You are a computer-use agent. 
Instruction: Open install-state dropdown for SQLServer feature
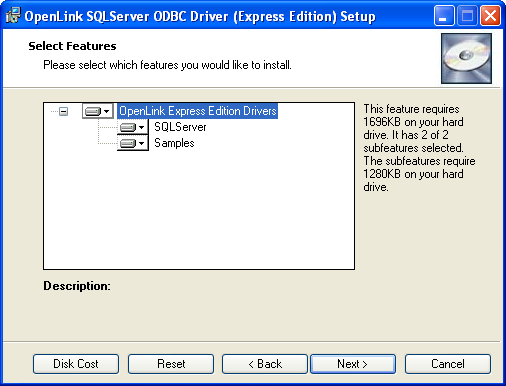[132, 127]
